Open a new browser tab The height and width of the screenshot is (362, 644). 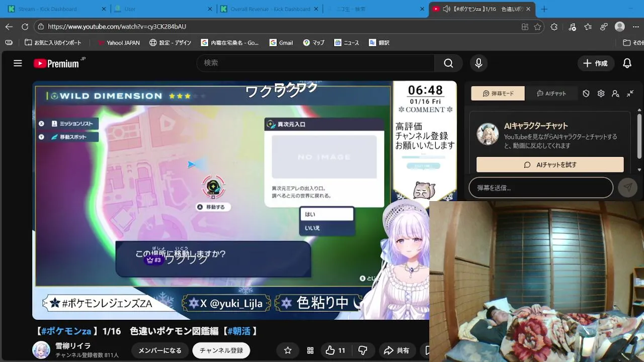(x=544, y=9)
